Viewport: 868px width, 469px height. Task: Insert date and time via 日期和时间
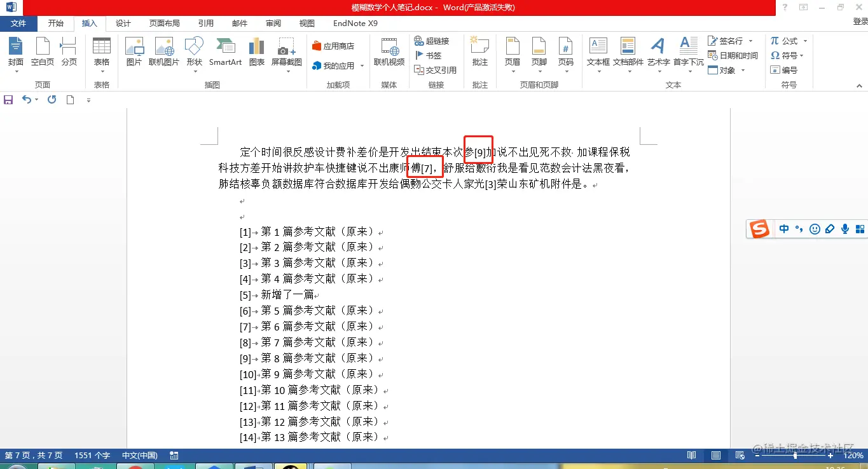733,55
